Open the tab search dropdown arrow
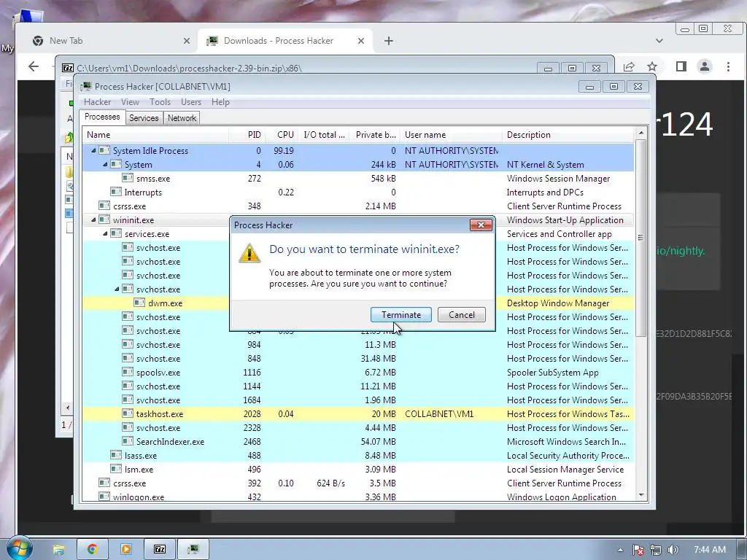 659,41
